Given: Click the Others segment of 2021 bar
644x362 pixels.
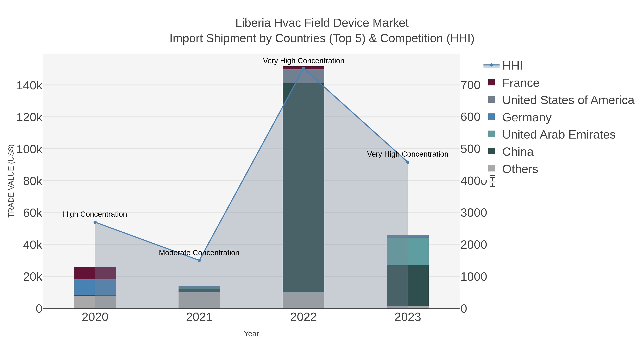Looking at the screenshot, I should coord(199,300).
